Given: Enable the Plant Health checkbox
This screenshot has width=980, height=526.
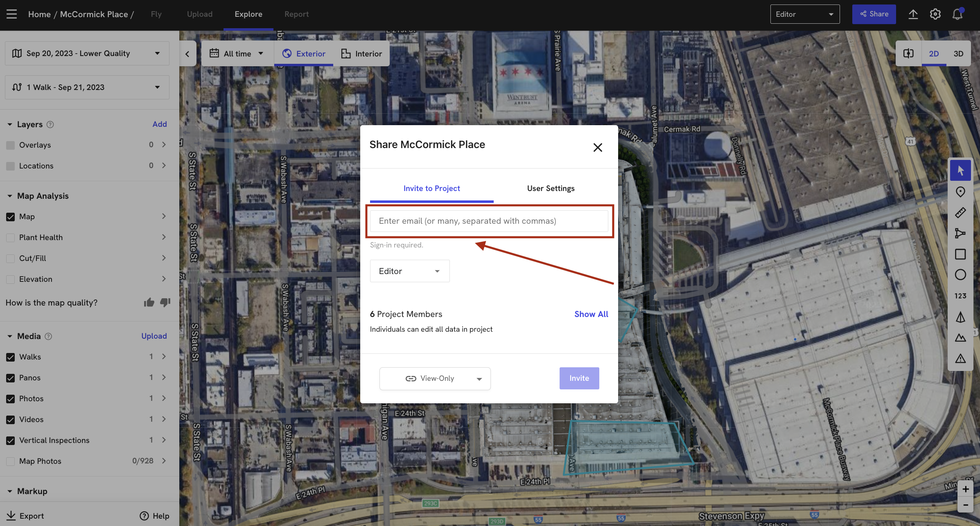Looking at the screenshot, I should click(x=11, y=238).
